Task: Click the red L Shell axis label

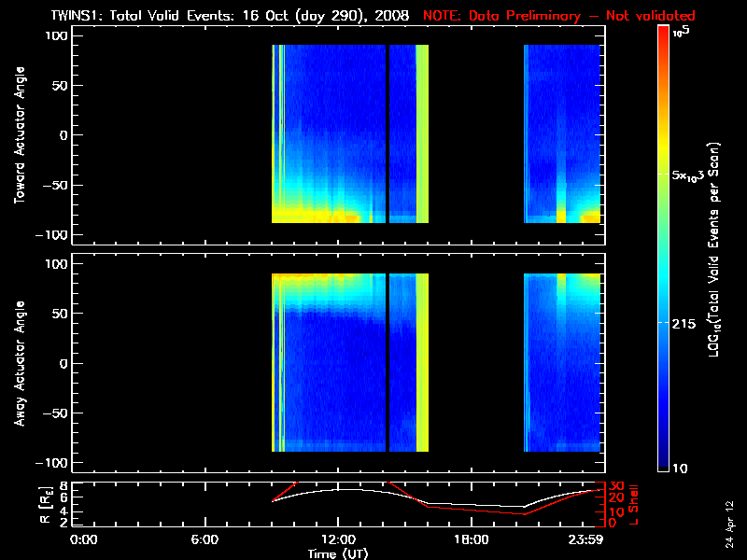Action: pyautogui.click(x=634, y=502)
